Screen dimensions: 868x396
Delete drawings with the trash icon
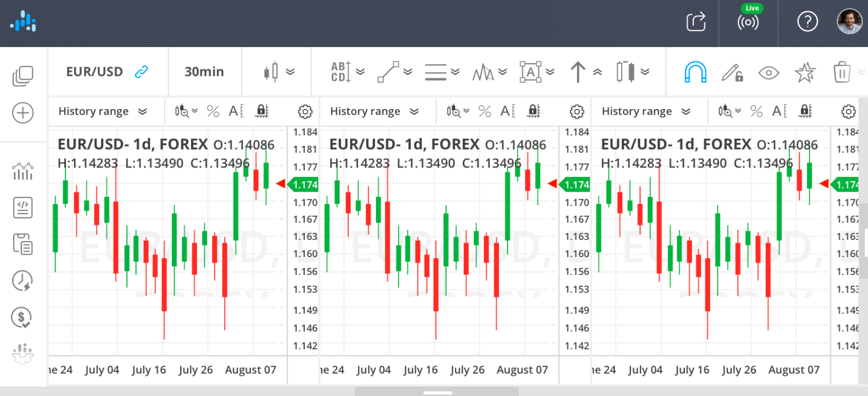point(842,71)
